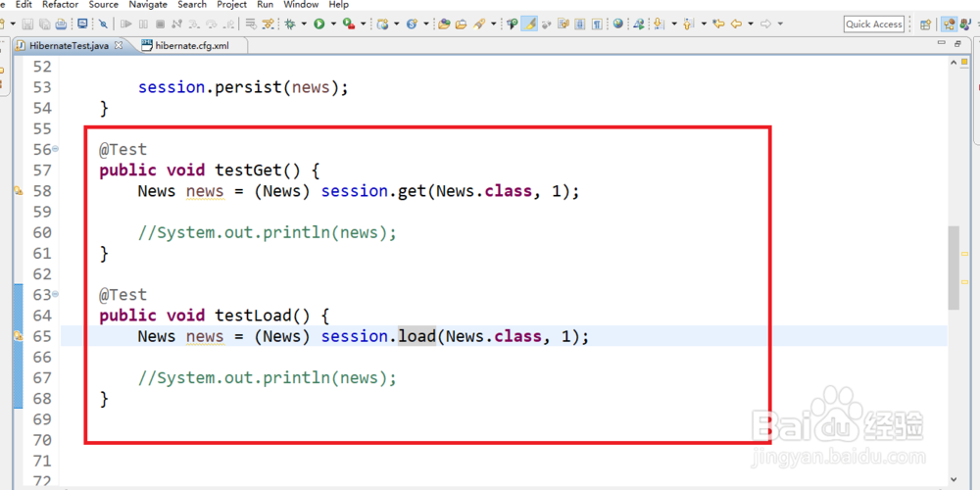
Task: Toggle Use Step Filters
Action: (x=268, y=24)
